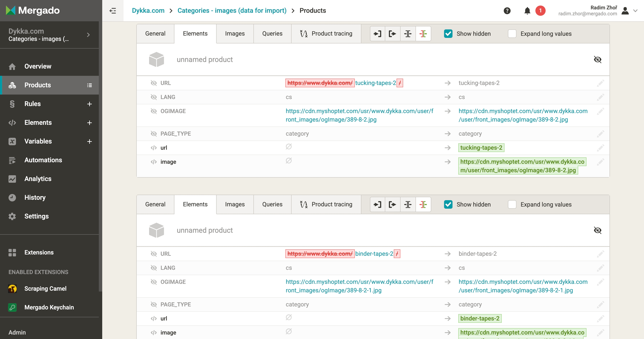
Task: Click the arrow-out-of-bracket icon in second product toolbar
Action: coord(392,204)
